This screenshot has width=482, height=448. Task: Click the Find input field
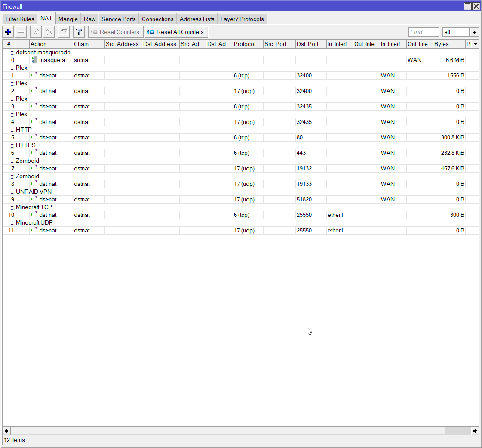pos(424,32)
